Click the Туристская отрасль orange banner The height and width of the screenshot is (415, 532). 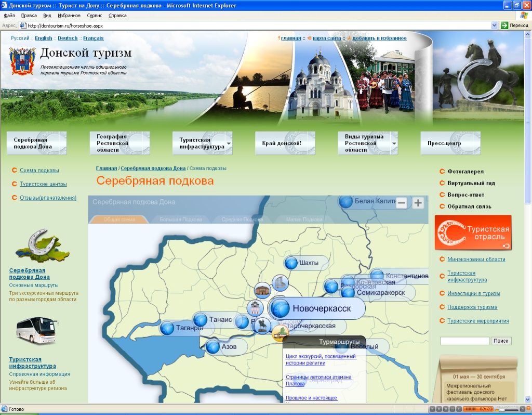click(x=473, y=232)
